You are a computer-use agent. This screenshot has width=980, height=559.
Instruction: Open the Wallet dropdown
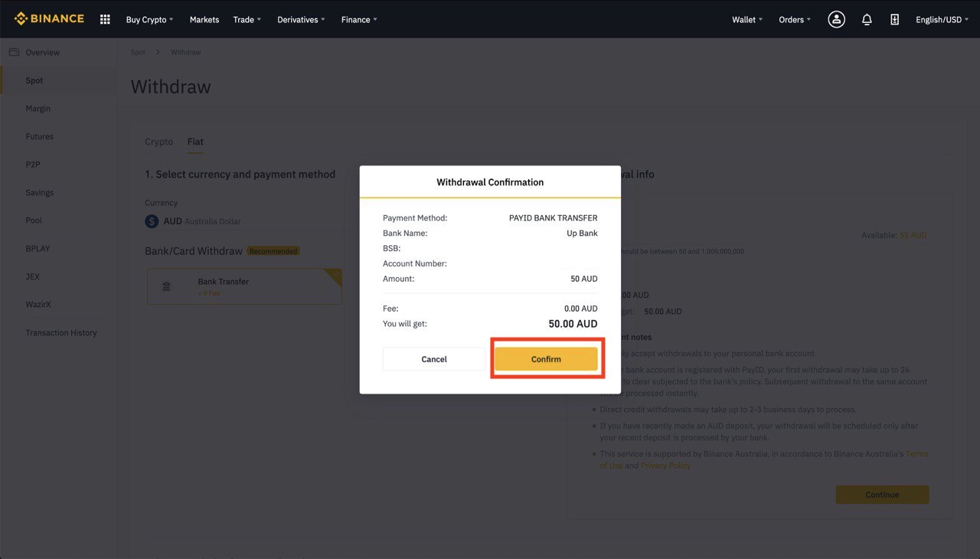747,19
